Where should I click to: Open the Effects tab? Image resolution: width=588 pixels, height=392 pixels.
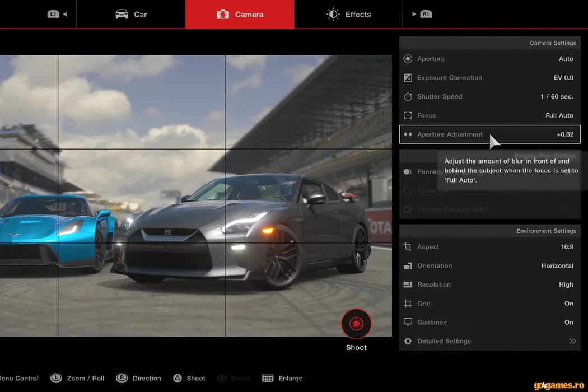tap(348, 14)
